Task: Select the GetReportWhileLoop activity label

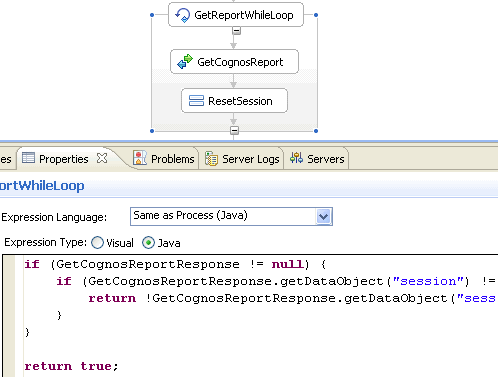Action: click(244, 15)
